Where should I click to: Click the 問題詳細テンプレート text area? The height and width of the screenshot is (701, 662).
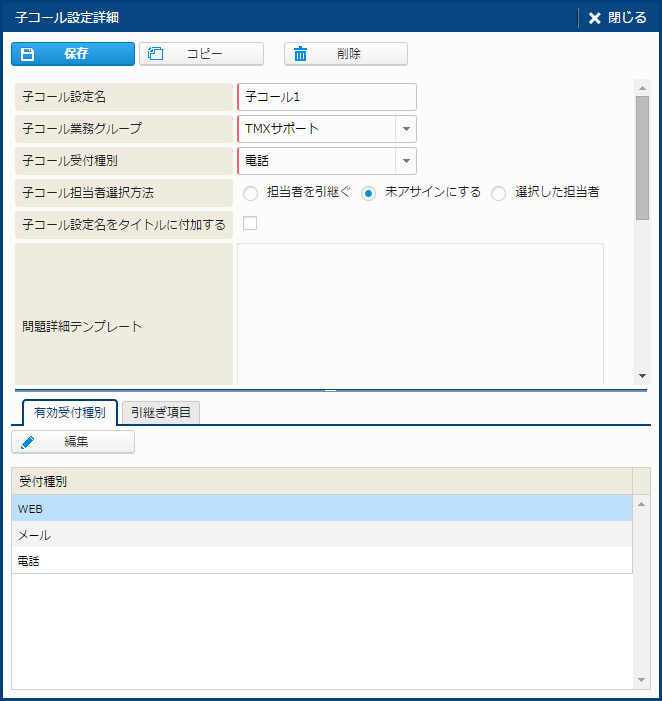420,313
